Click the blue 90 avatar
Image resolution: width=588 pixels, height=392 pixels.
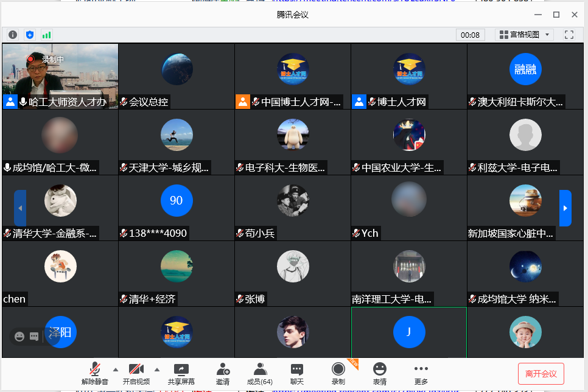point(177,201)
